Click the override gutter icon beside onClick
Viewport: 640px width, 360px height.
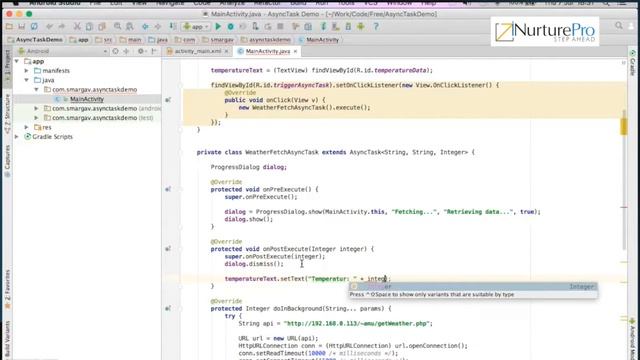168,100
